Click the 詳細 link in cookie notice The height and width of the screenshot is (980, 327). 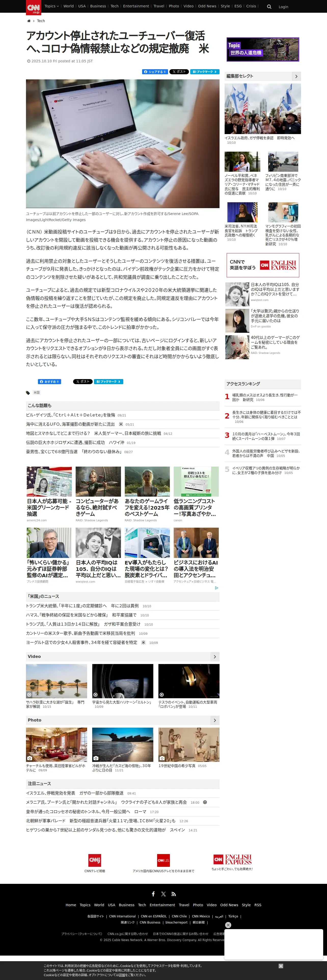pyautogui.click(x=122, y=975)
